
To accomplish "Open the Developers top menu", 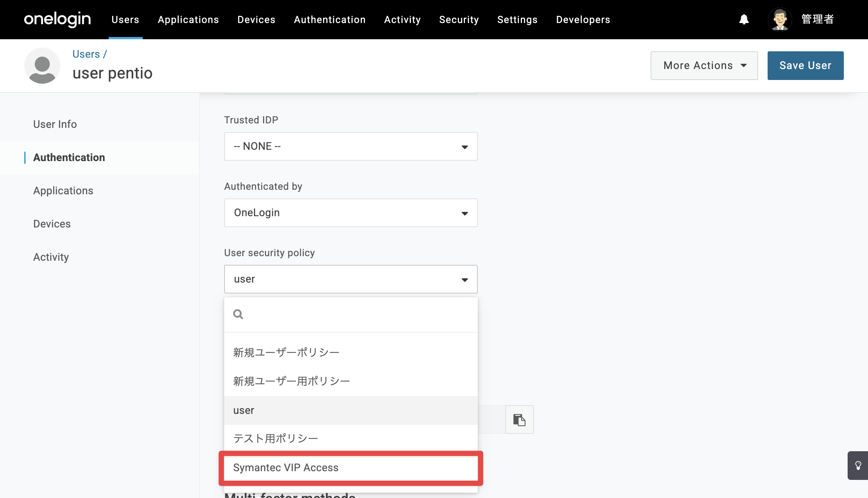I will pyautogui.click(x=583, y=20).
